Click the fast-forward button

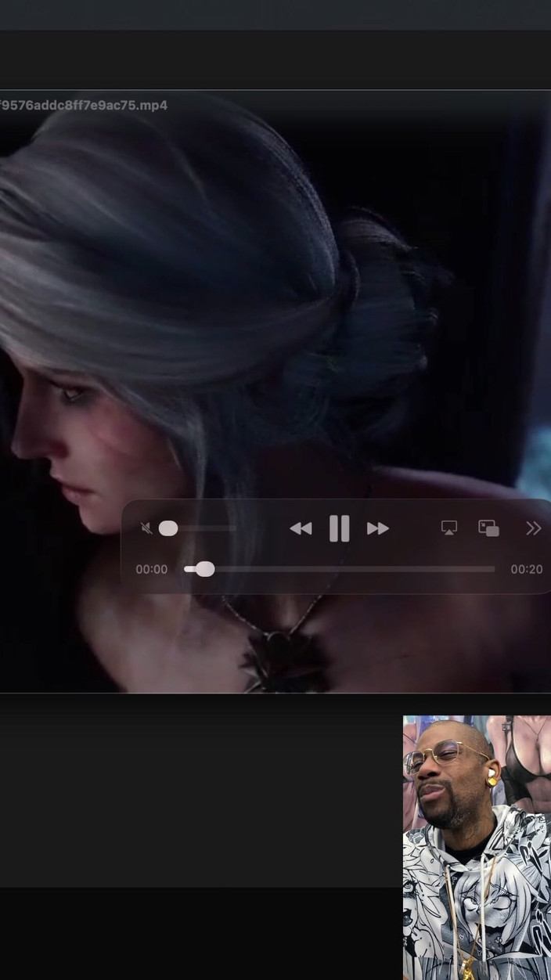pos(377,529)
